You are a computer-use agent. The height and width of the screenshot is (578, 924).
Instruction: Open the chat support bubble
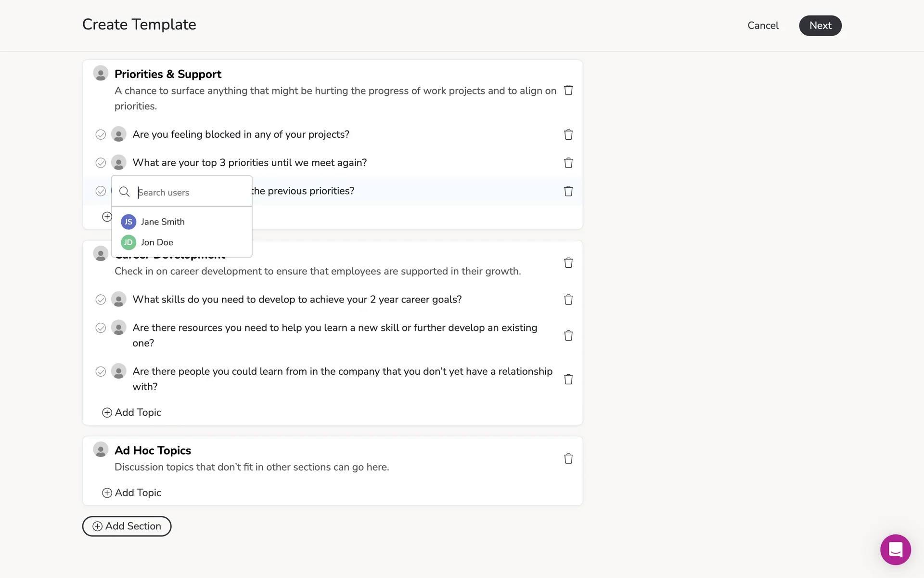[x=895, y=550]
